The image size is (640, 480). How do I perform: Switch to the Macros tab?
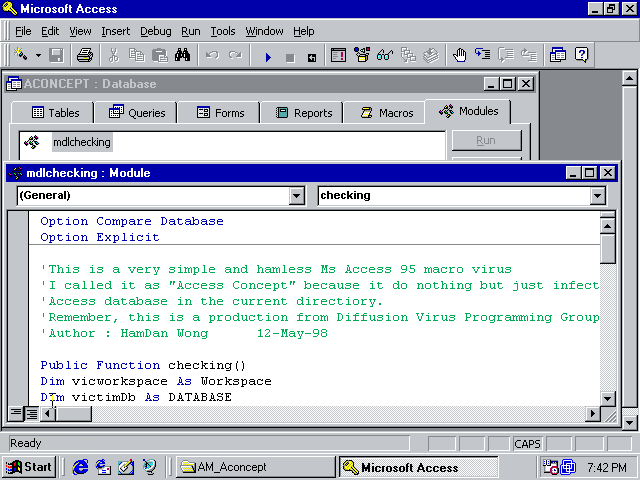click(x=385, y=113)
